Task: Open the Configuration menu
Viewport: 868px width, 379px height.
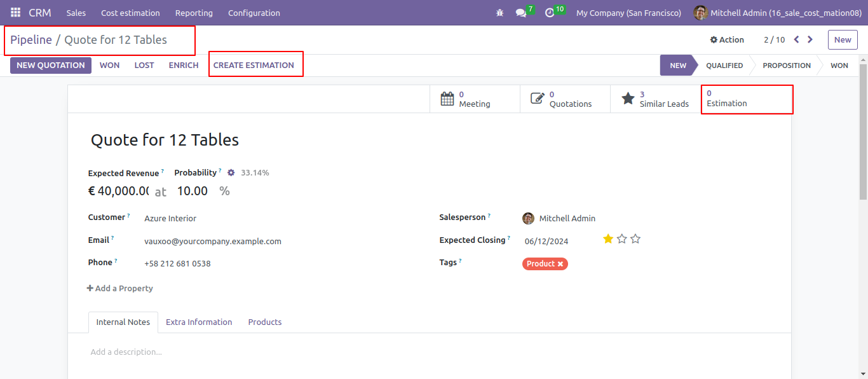Action: point(254,13)
